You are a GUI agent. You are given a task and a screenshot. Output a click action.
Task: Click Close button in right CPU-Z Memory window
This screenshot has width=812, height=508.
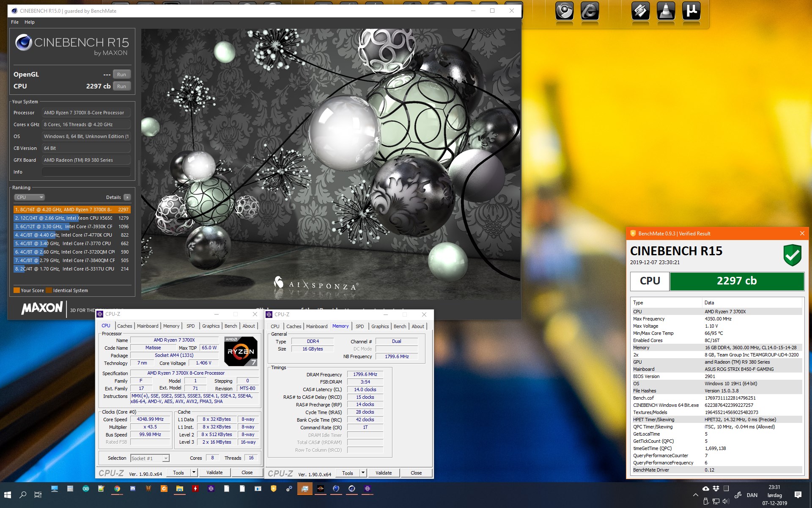[416, 473]
